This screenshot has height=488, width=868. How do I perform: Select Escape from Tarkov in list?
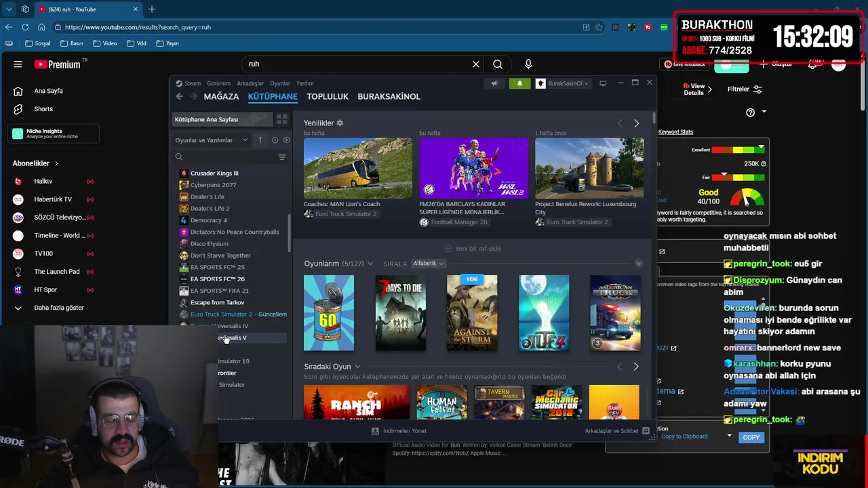pos(217,302)
